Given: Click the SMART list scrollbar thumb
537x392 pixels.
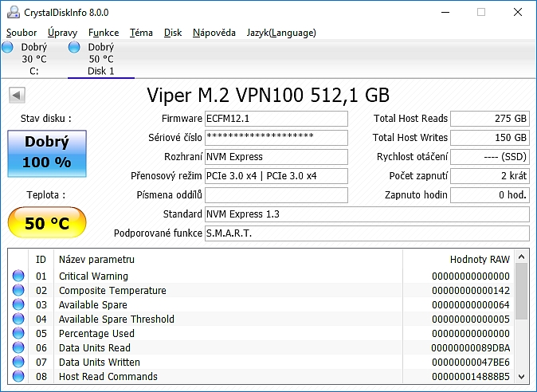Looking at the screenshot, I should click(521, 291).
